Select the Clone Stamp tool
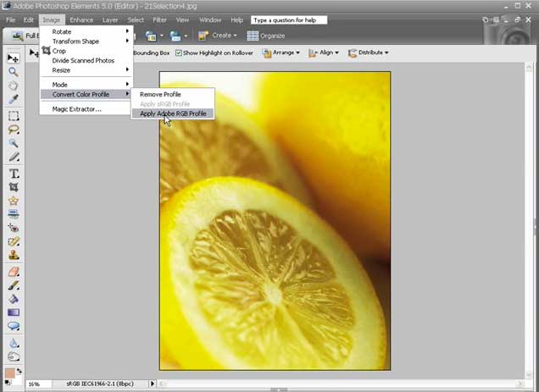539x392 pixels. point(14,255)
